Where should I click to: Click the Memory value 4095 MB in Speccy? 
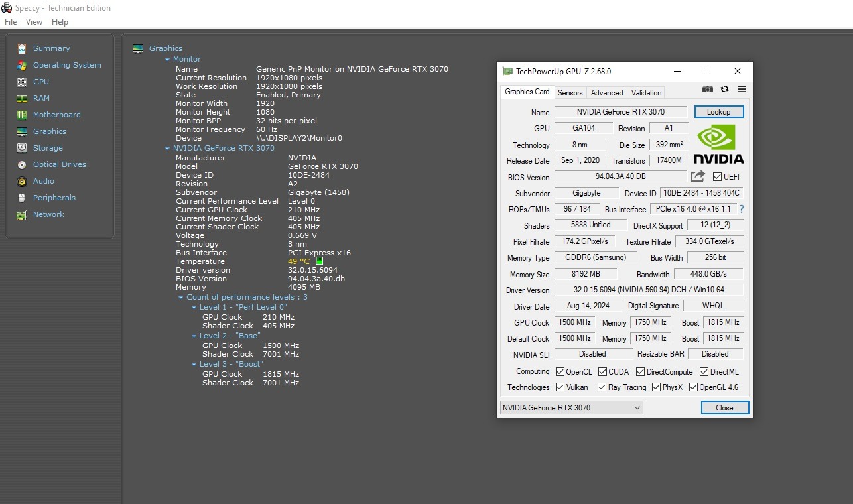click(304, 287)
